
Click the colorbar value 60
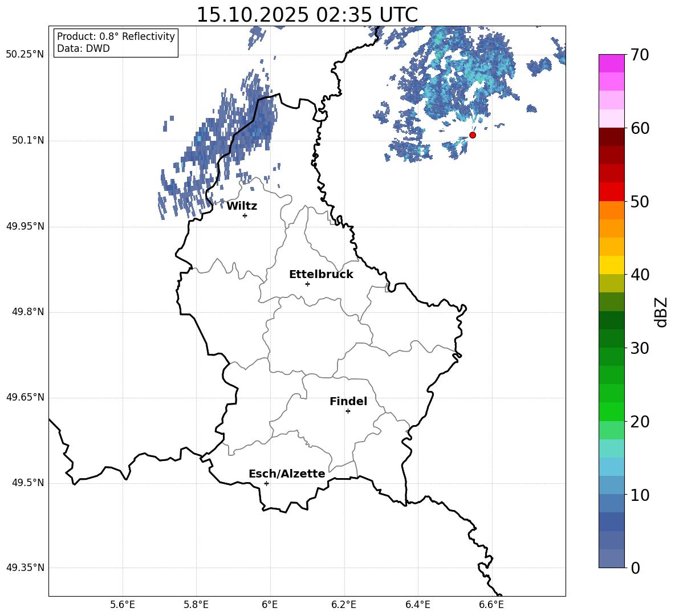(x=640, y=128)
